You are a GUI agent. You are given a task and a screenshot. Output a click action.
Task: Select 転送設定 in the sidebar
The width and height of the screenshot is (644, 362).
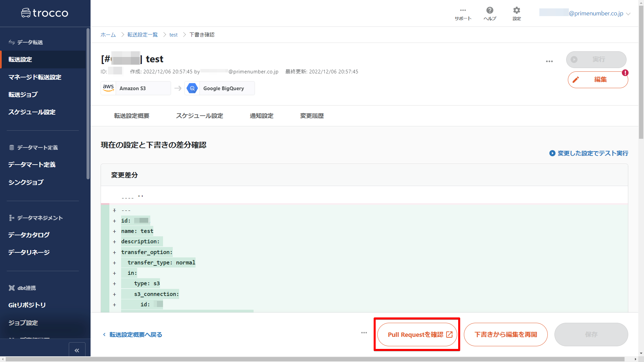tap(43, 60)
